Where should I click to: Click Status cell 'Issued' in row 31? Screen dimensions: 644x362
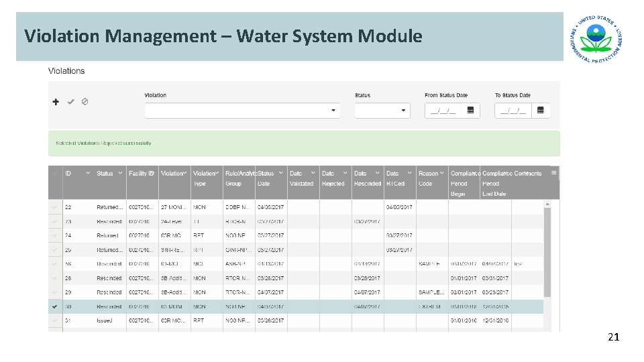[x=105, y=320]
